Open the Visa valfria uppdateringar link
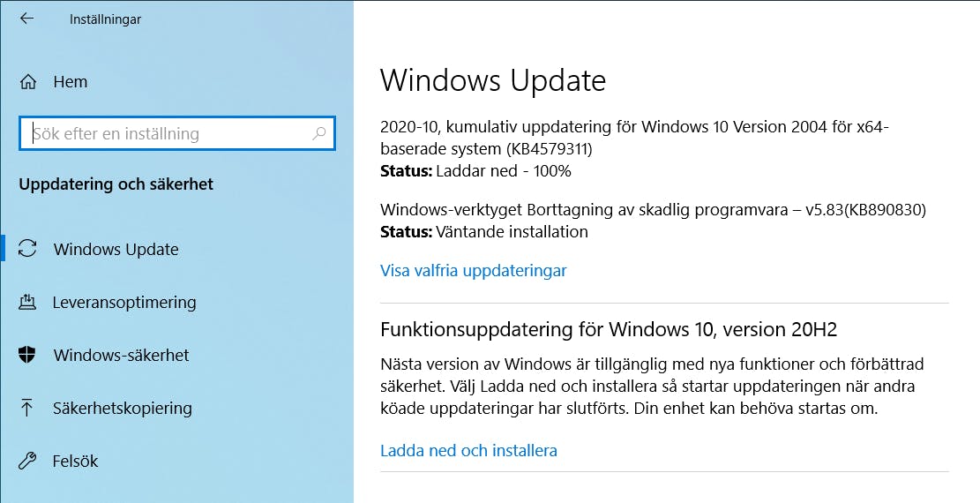980x503 pixels. pyautogui.click(x=473, y=270)
